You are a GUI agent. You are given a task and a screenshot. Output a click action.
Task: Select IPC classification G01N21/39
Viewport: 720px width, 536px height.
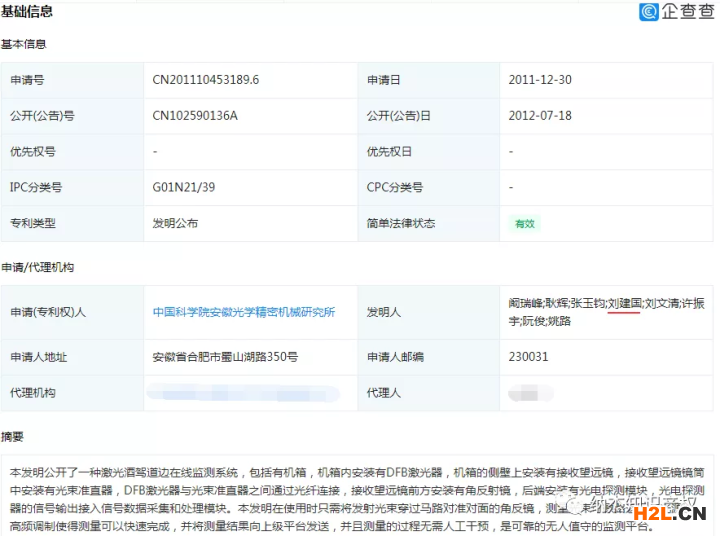pos(184,187)
